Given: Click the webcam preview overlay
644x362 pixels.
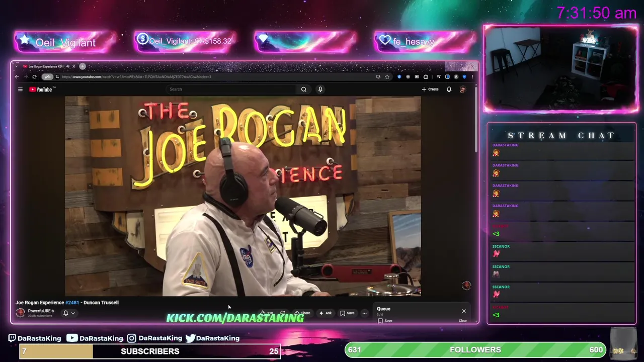Looking at the screenshot, I should [561, 69].
